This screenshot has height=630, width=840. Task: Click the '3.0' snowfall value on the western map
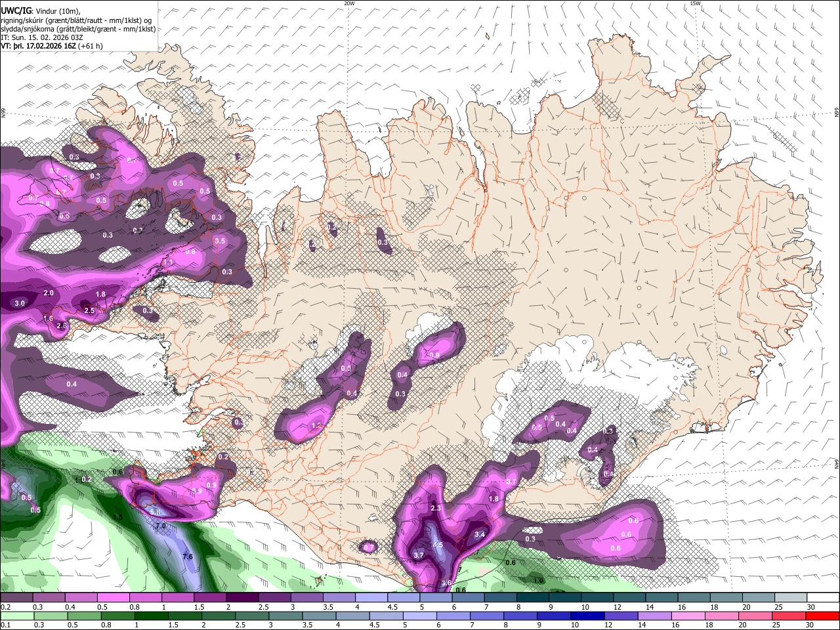pyautogui.click(x=20, y=303)
